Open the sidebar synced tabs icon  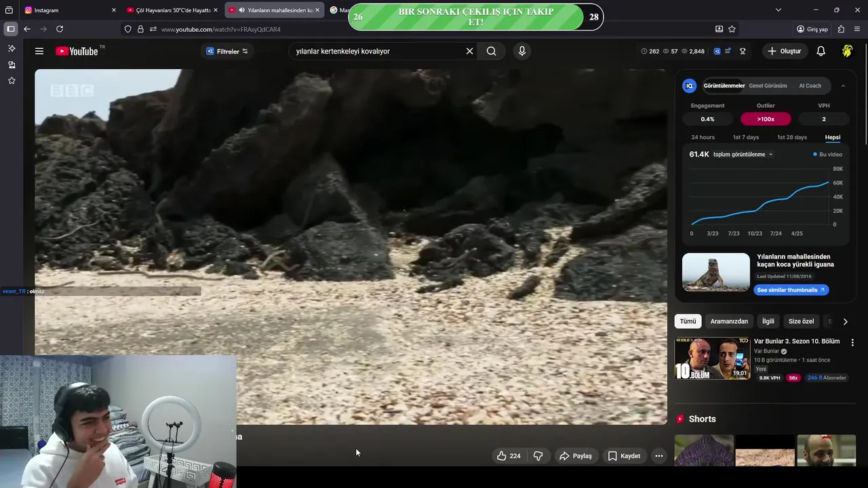[x=12, y=65]
